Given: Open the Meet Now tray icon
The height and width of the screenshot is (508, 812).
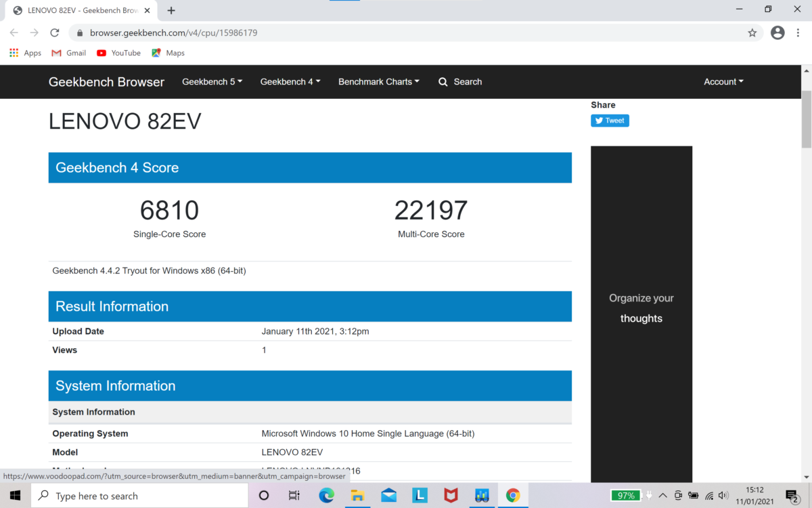Looking at the screenshot, I should point(678,496).
